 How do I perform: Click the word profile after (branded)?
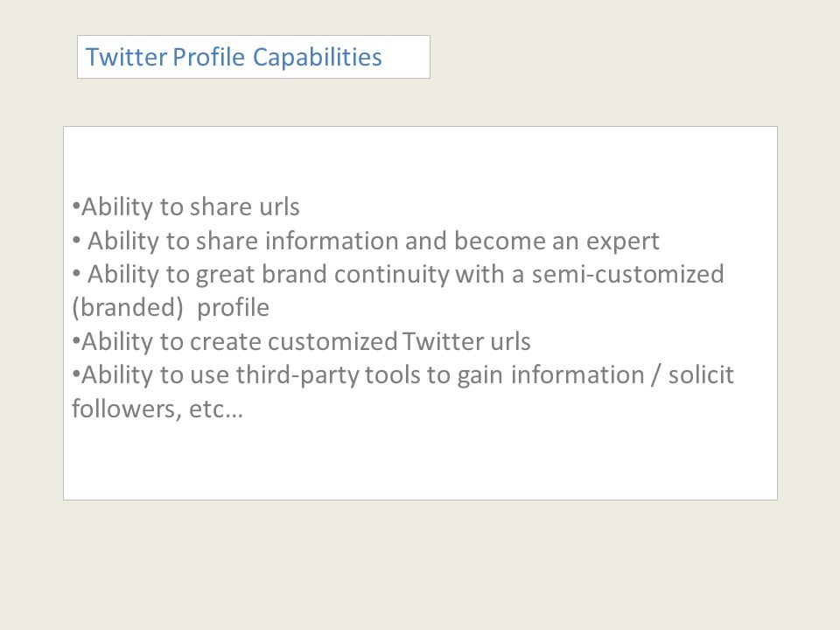233,308
